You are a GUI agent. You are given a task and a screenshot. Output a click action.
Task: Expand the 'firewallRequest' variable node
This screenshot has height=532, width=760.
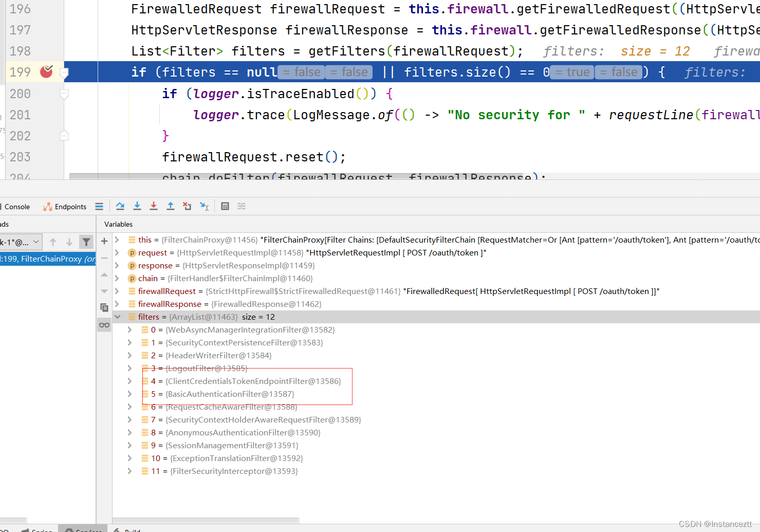tap(117, 291)
